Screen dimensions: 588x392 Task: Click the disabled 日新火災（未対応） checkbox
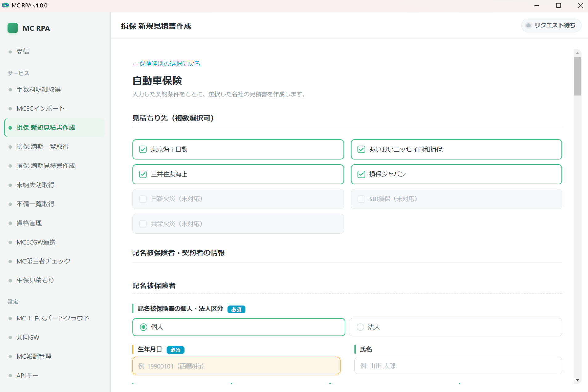click(143, 199)
